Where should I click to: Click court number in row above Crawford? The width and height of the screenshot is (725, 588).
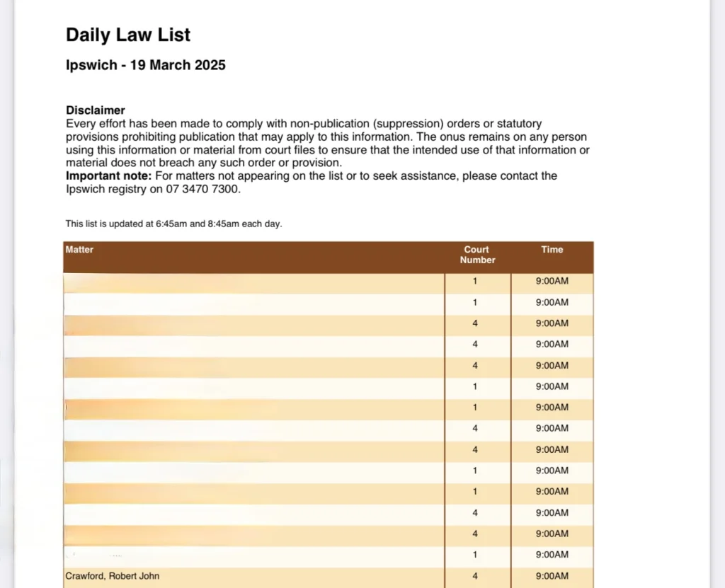[475, 555]
